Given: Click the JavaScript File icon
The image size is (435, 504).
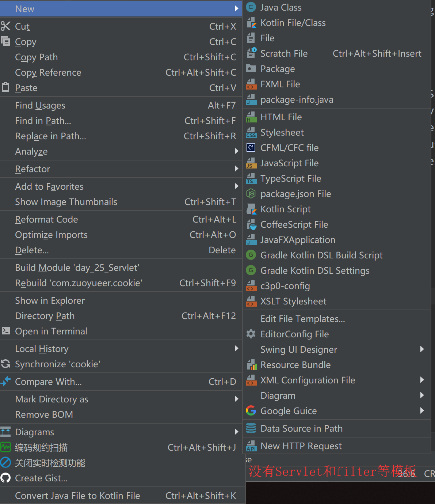Looking at the screenshot, I should (x=251, y=163).
